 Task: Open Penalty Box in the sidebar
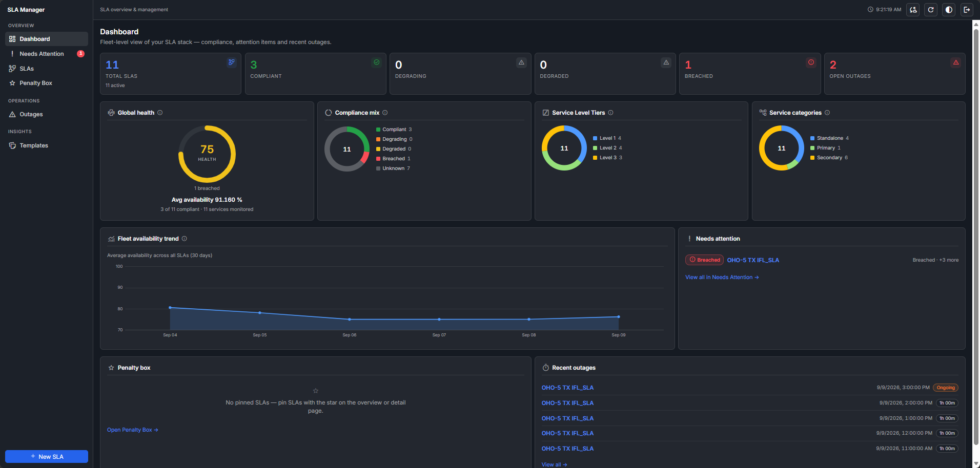click(x=47, y=83)
